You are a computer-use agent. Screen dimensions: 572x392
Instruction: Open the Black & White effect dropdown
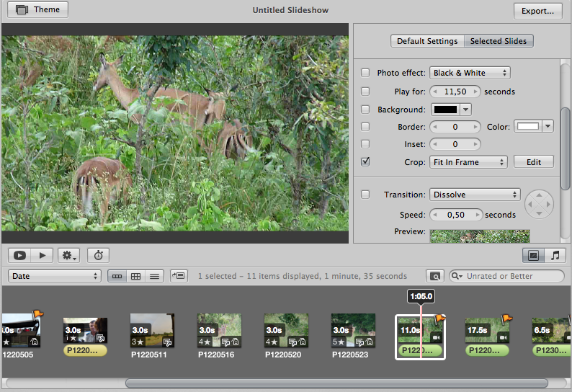click(470, 73)
